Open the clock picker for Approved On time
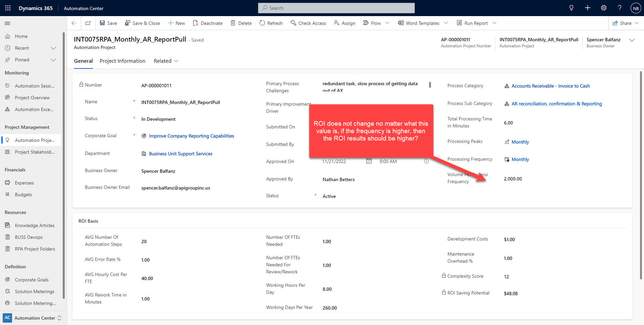The height and width of the screenshot is (325, 644). 426,161
